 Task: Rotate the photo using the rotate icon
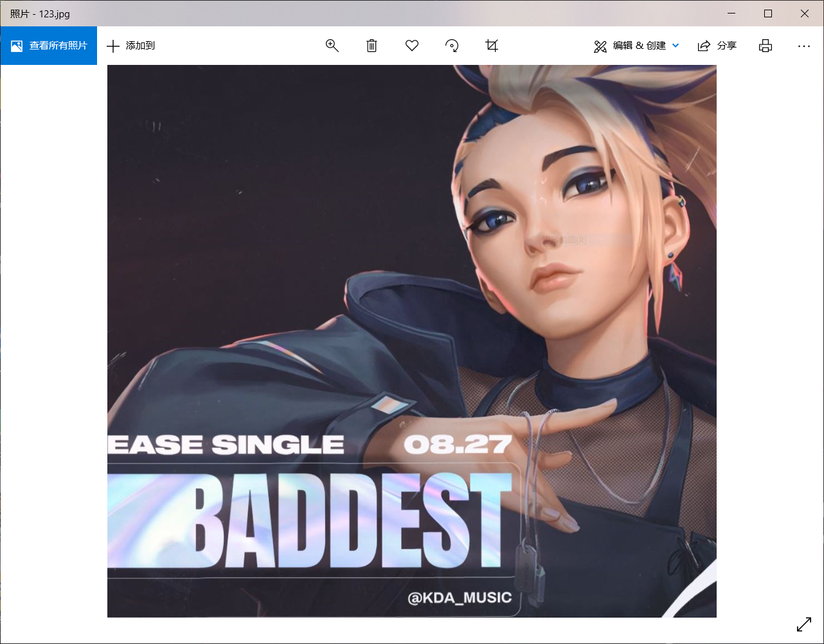coord(452,46)
